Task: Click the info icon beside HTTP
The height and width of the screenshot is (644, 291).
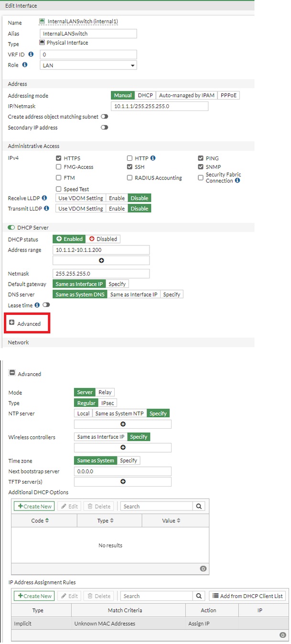Action: (x=153, y=158)
